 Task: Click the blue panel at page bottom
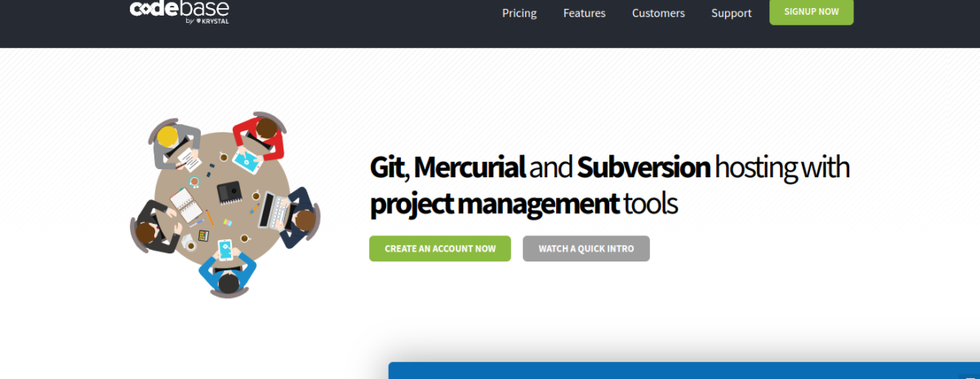click(684, 371)
